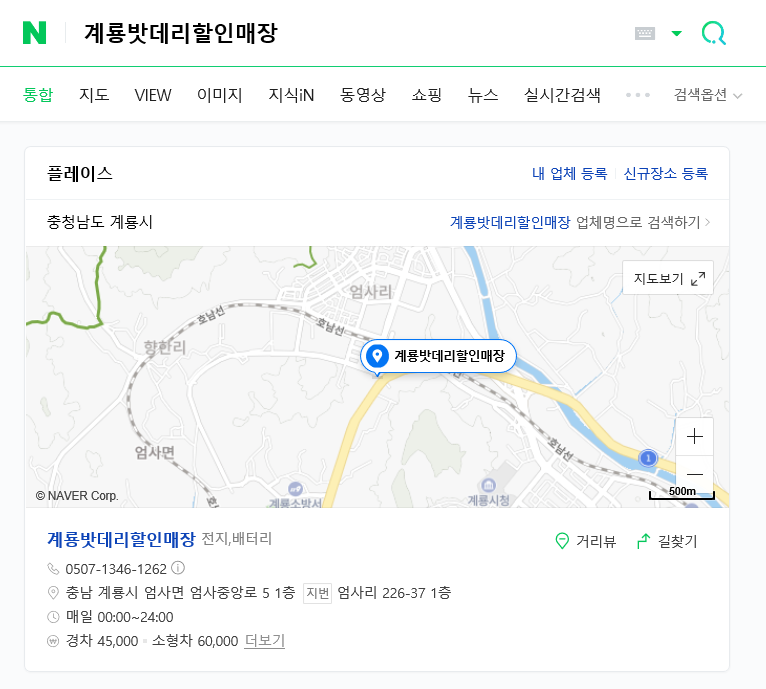Switch to the 지도 tab
The height and width of the screenshot is (689, 766).
click(94, 95)
